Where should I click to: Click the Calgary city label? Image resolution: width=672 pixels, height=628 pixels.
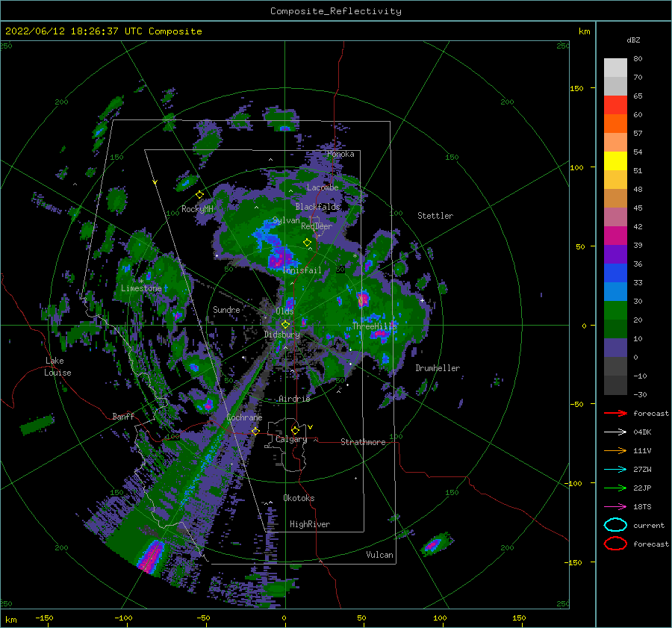click(291, 439)
